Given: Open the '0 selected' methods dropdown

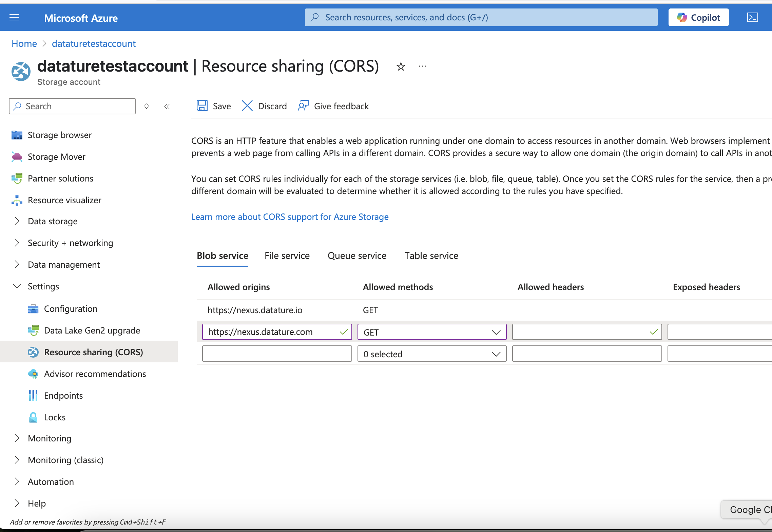Looking at the screenshot, I should click(x=431, y=354).
